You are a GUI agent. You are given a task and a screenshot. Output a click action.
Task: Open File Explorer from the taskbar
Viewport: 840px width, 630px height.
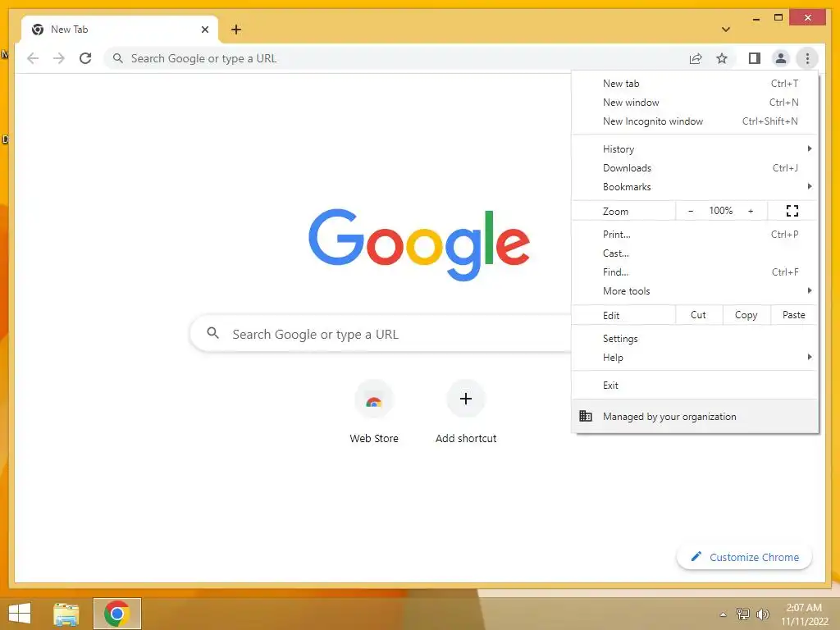click(x=66, y=614)
